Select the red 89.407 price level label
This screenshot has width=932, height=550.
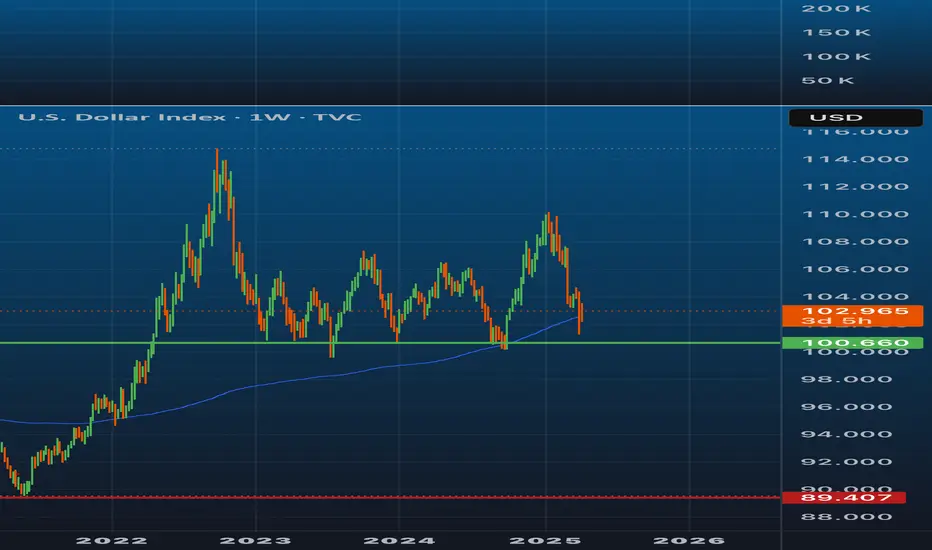point(844,497)
